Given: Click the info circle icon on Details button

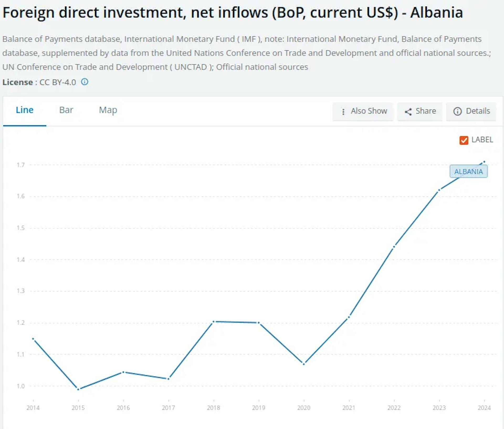Looking at the screenshot, I should [x=457, y=111].
